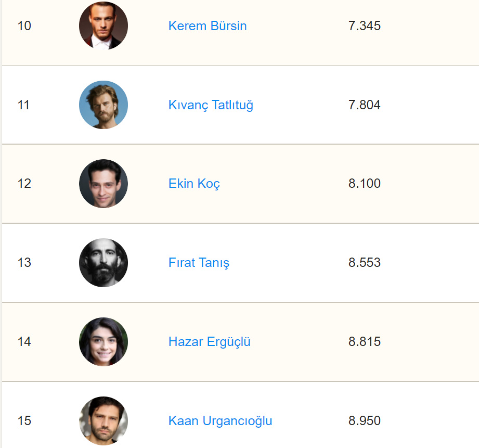Select the rank number 15
The height and width of the screenshot is (448, 479).
pyautogui.click(x=24, y=420)
